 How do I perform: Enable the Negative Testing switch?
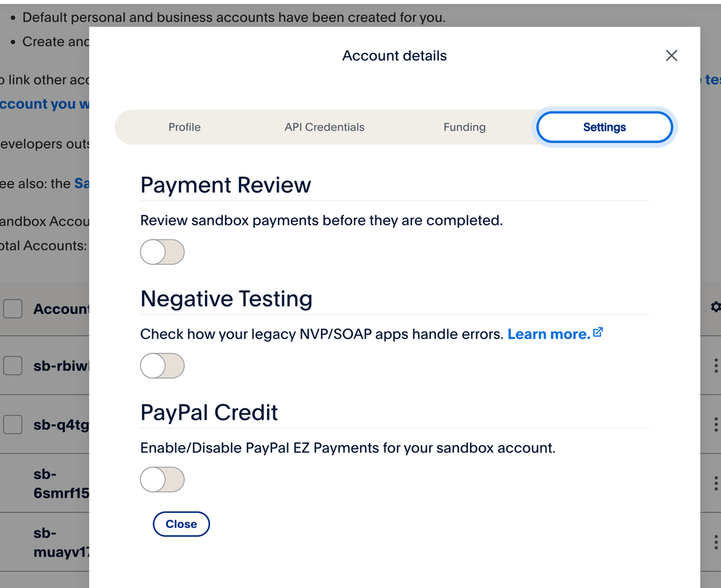coord(162,366)
